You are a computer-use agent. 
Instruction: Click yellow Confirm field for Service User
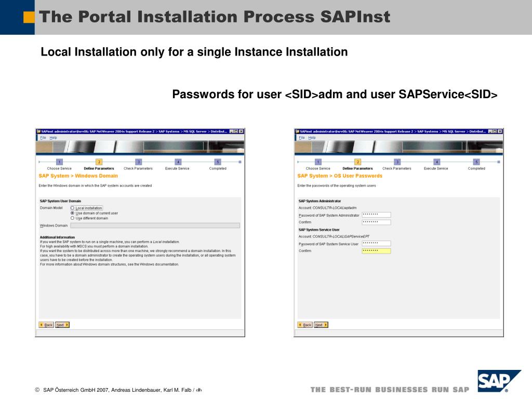click(376, 251)
